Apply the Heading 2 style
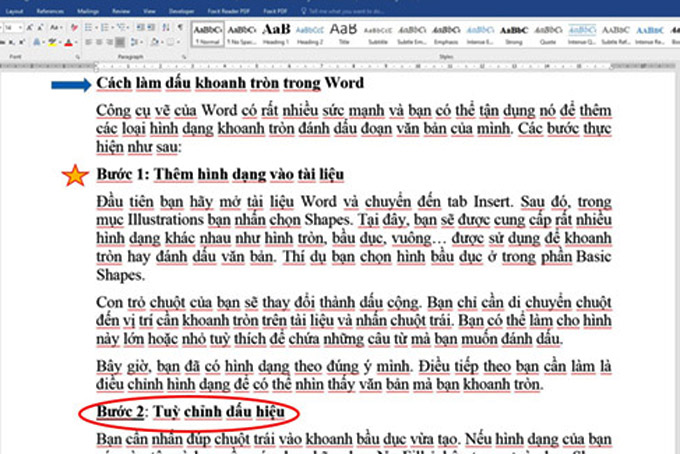The image size is (680, 454). [x=310, y=34]
